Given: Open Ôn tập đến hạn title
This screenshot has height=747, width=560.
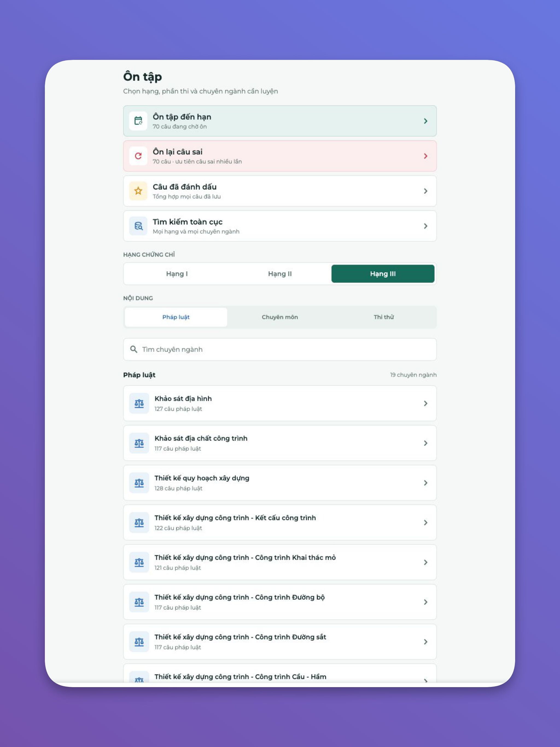Looking at the screenshot, I should (x=182, y=117).
